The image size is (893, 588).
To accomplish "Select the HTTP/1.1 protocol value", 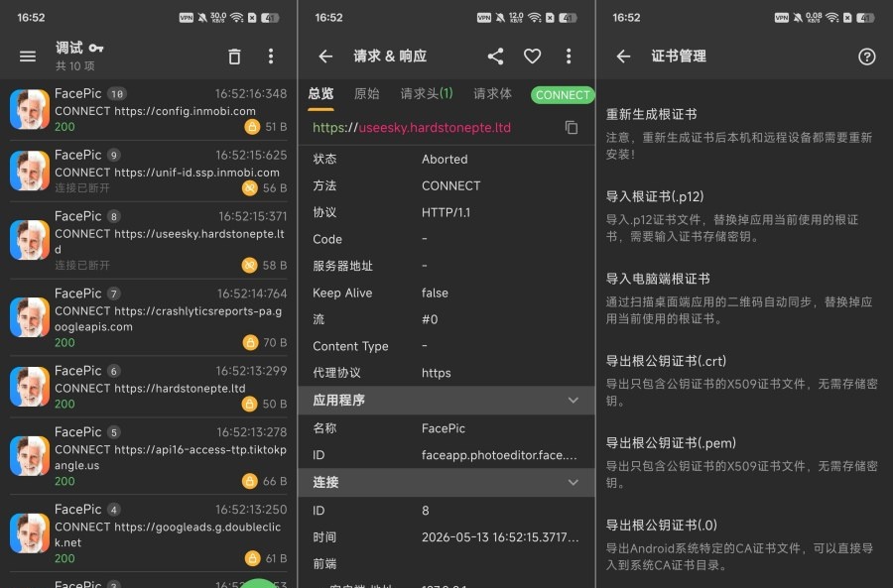I will 446,213.
